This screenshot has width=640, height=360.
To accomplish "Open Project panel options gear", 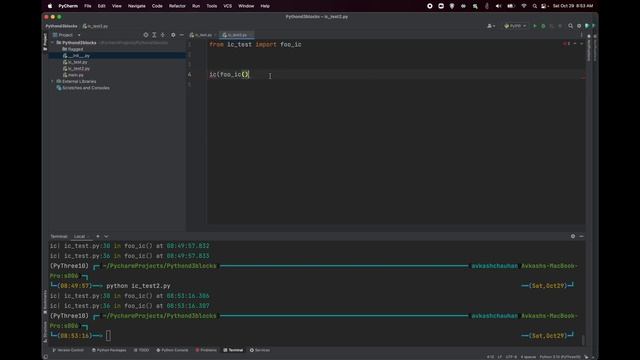I will tap(173, 35).
